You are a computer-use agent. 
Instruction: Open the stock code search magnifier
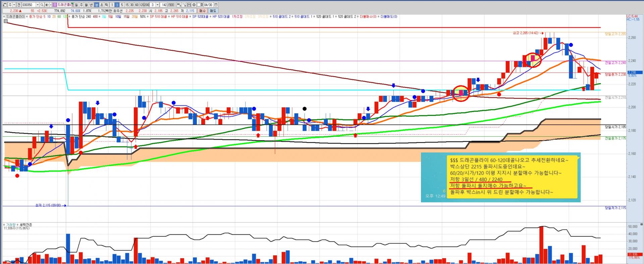tap(42, 5)
